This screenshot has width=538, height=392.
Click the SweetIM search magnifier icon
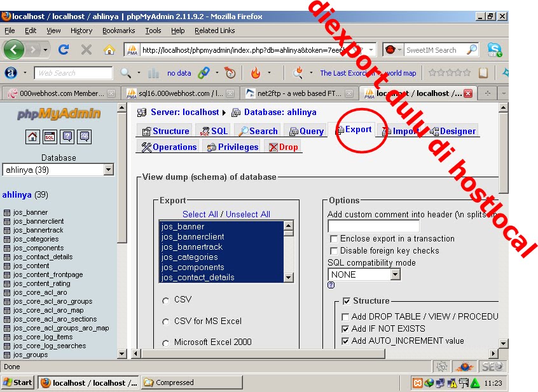tap(472, 50)
